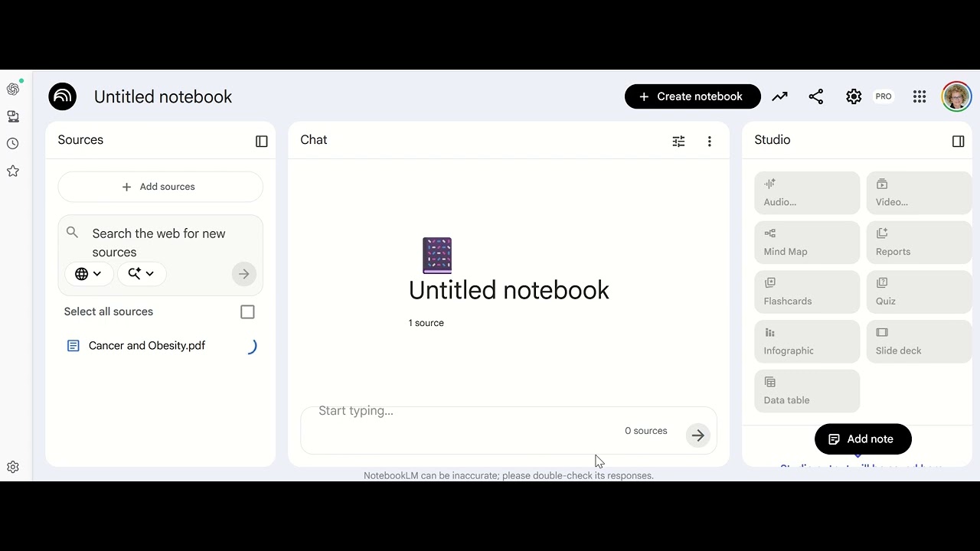Click the search magnifier icon in Sources
The image size is (980, 551).
pyautogui.click(x=73, y=233)
